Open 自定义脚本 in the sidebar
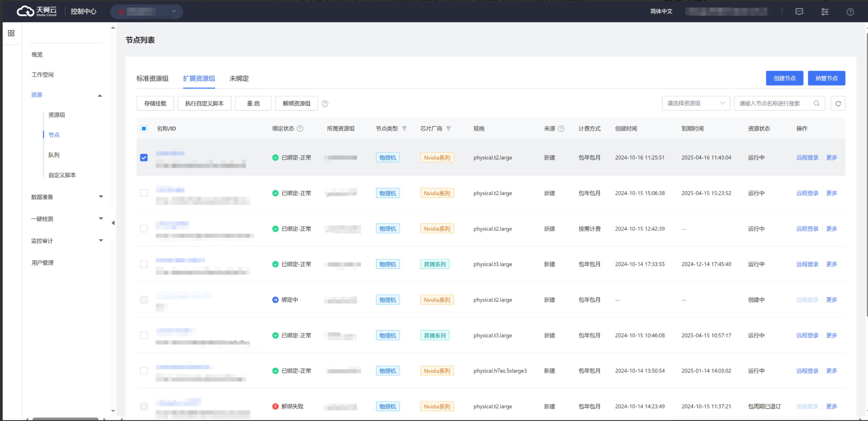Screen dimensions: 868x421 tap(62, 175)
